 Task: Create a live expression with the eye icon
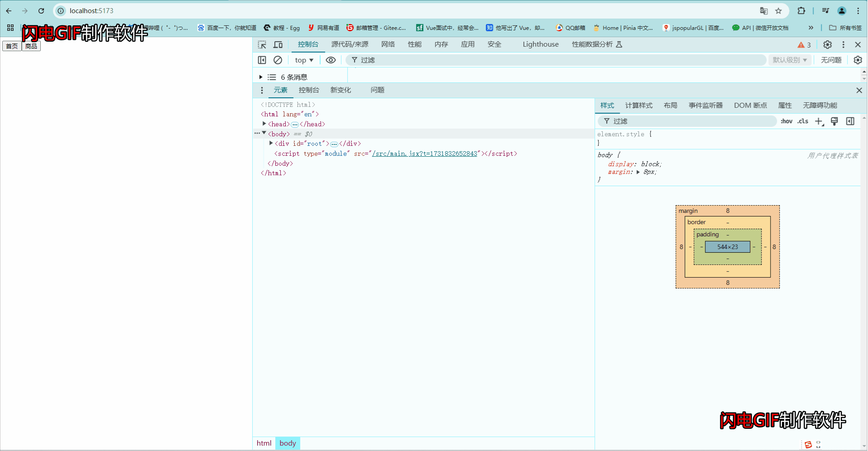[331, 60]
